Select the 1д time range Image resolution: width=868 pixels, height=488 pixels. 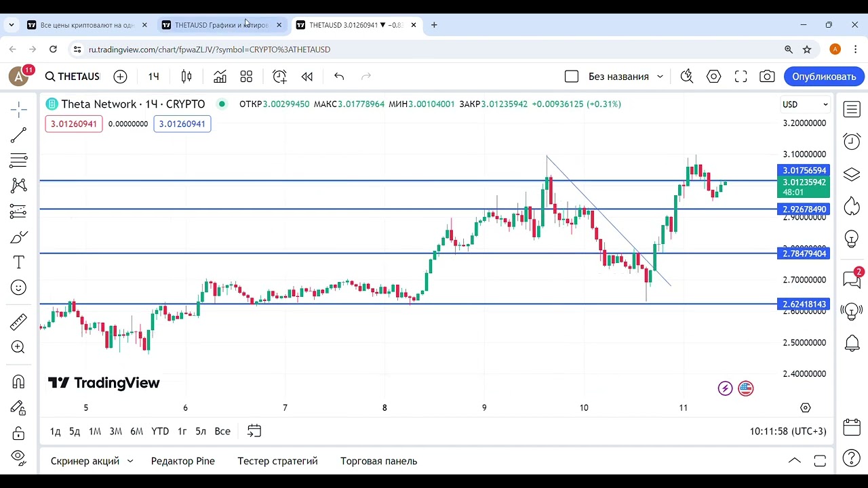click(x=56, y=431)
